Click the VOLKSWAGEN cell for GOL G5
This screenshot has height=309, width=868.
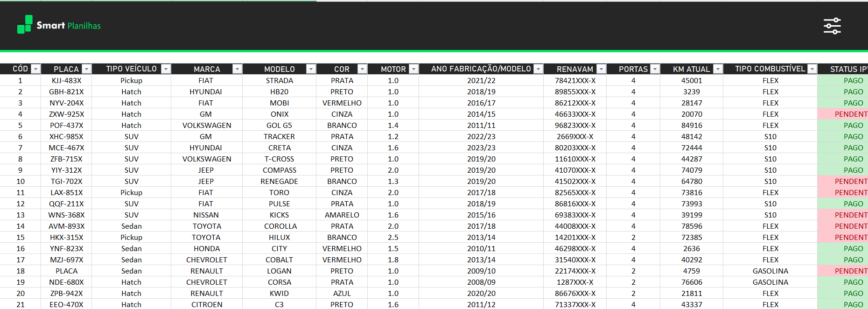pos(206,126)
